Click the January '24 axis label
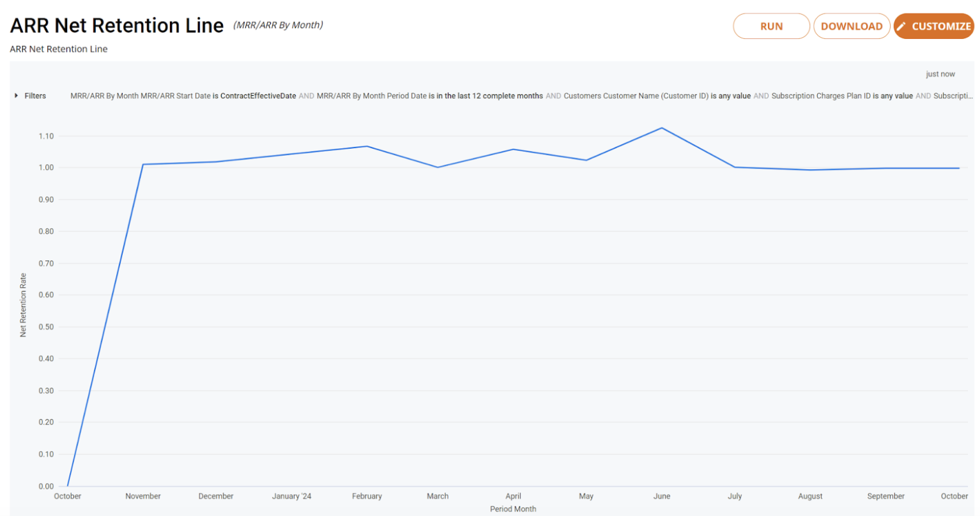 point(291,496)
